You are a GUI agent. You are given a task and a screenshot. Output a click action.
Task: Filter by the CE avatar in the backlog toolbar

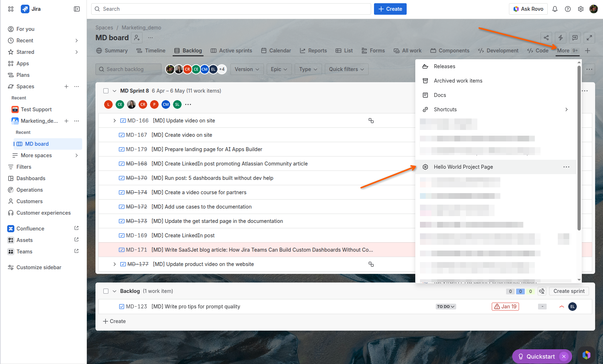click(x=196, y=69)
